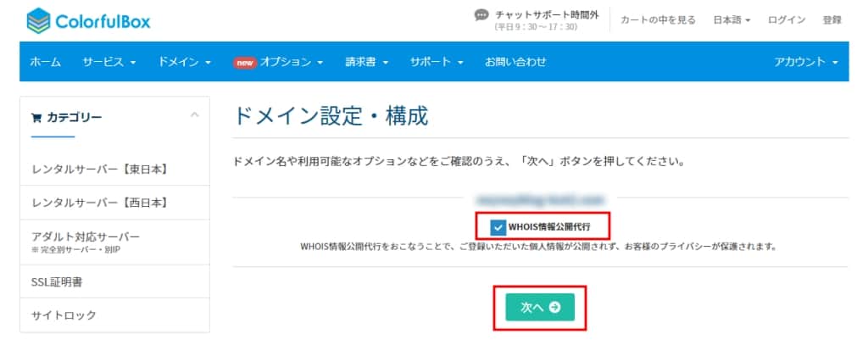
Task: Click the チャットサポート時間外 text
Action: tap(547, 15)
